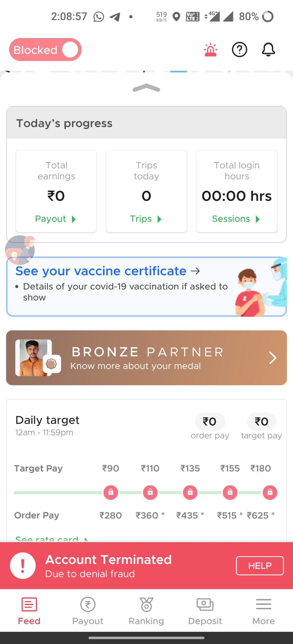
Task: Expand Sessions under Total login hours
Action: click(236, 219)
